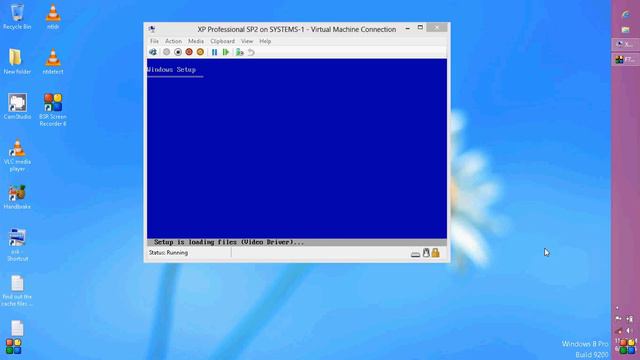This screenshot has height=360, width=640.
Task: Click the four-colored tray icon
Action: 627,346
